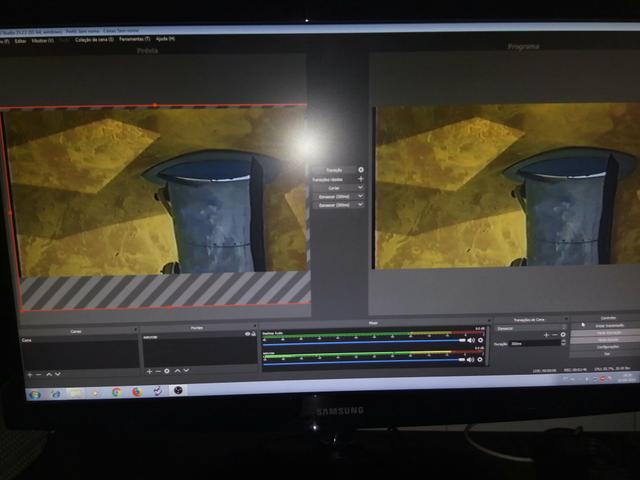Add a quick transition with plus icon
Image resolution: width=640 pixels, height=480 pixels.
click(x=360, y=179)
